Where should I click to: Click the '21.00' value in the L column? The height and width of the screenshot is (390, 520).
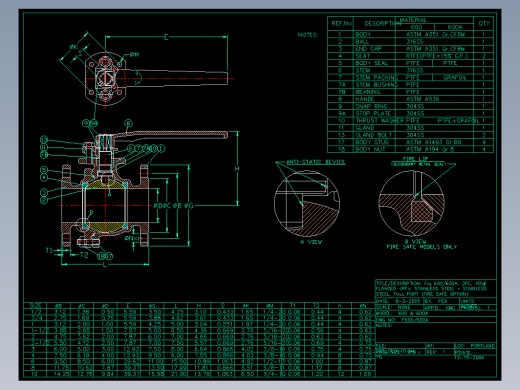click(x=179, y=374)
